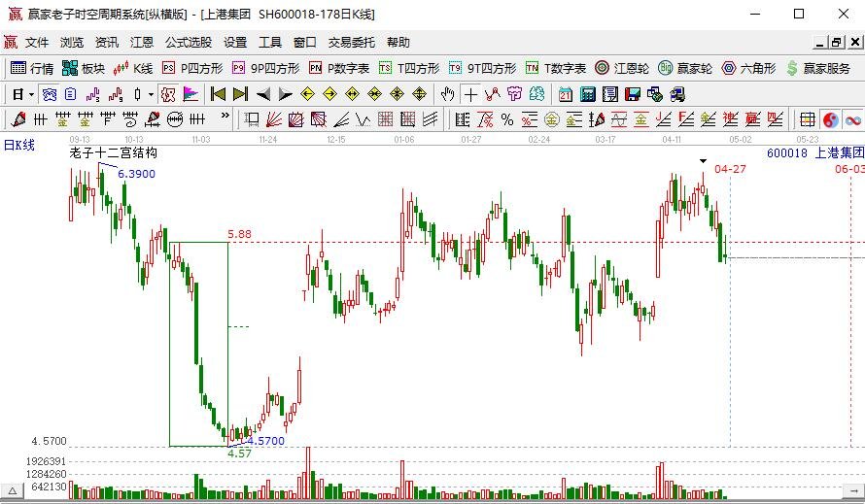Image resolution: width=865 pixels, height=504 pixels.
Task: Jump to first bar icon
Action: tap(218, 95)
